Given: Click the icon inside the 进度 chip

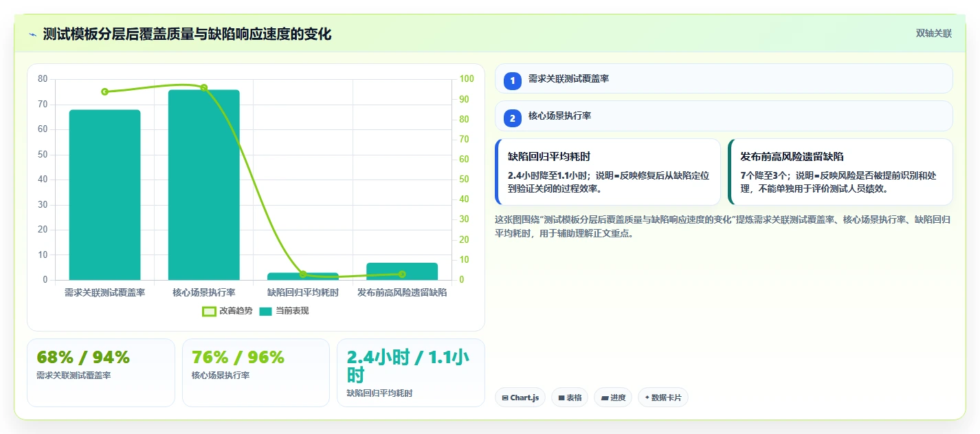Looking at the screenshot, I should (604, 398).
